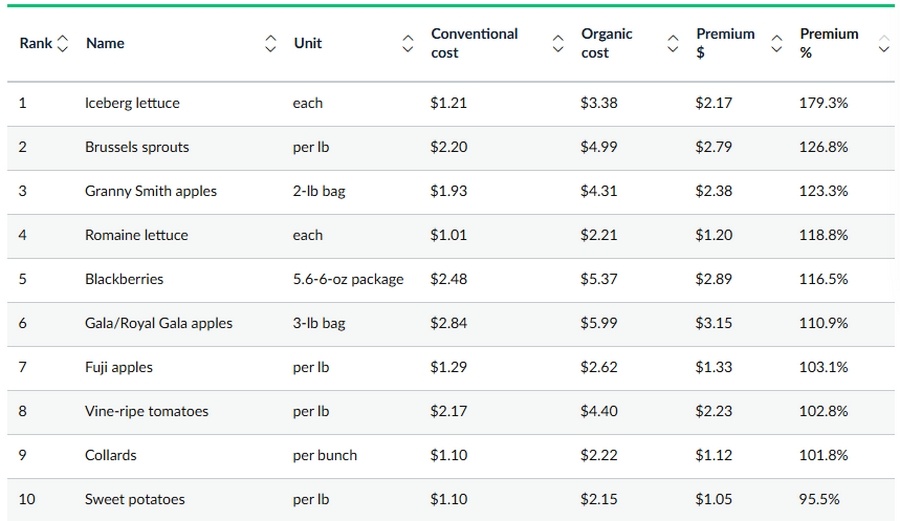Click the Premium % sort arrows

click(x=883, y=44)
